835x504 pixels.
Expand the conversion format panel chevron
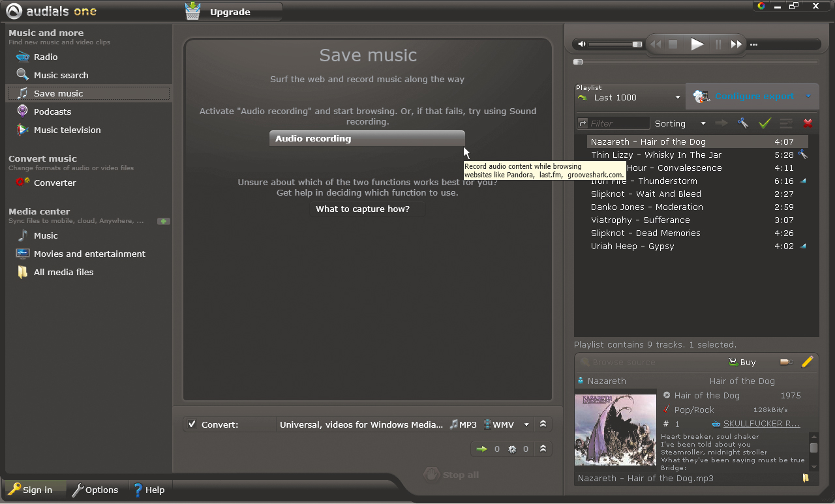tap(543, 424)
